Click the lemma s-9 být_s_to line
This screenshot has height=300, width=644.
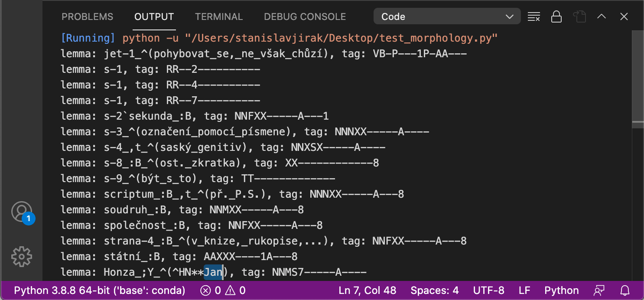(198, 179)
